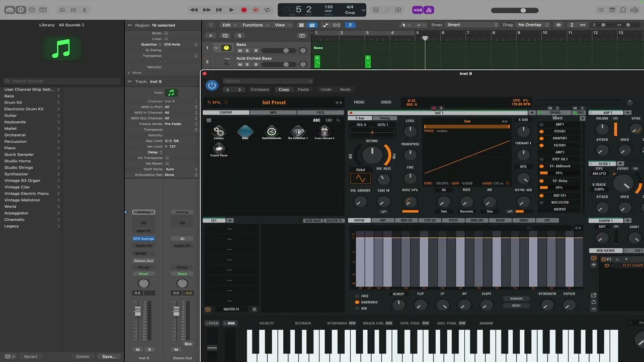Click the fast forward transport button
644x362 pixels.
click(x=206, y=10)
